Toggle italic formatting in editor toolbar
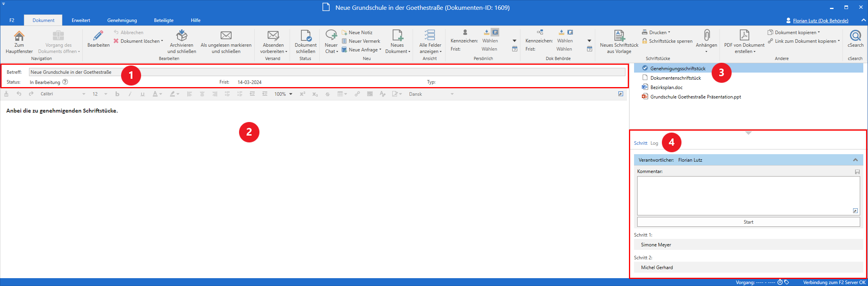 (x=130, y=94)
